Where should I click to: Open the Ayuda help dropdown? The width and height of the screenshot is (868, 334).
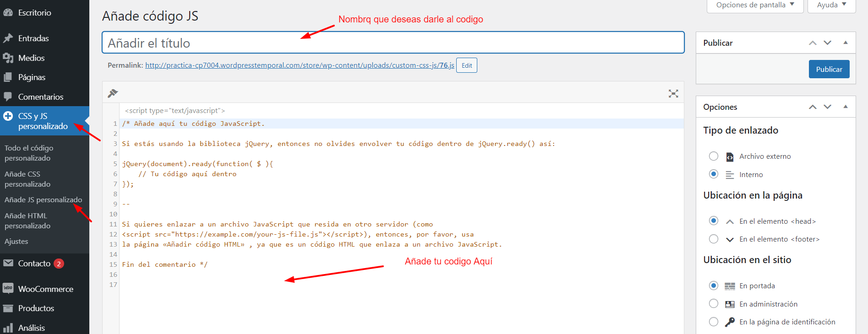coord(831,5)
